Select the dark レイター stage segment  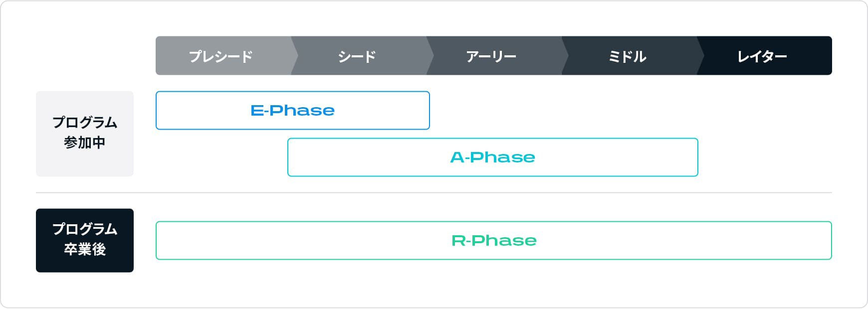pyautogui.click(x=764, y=56)
